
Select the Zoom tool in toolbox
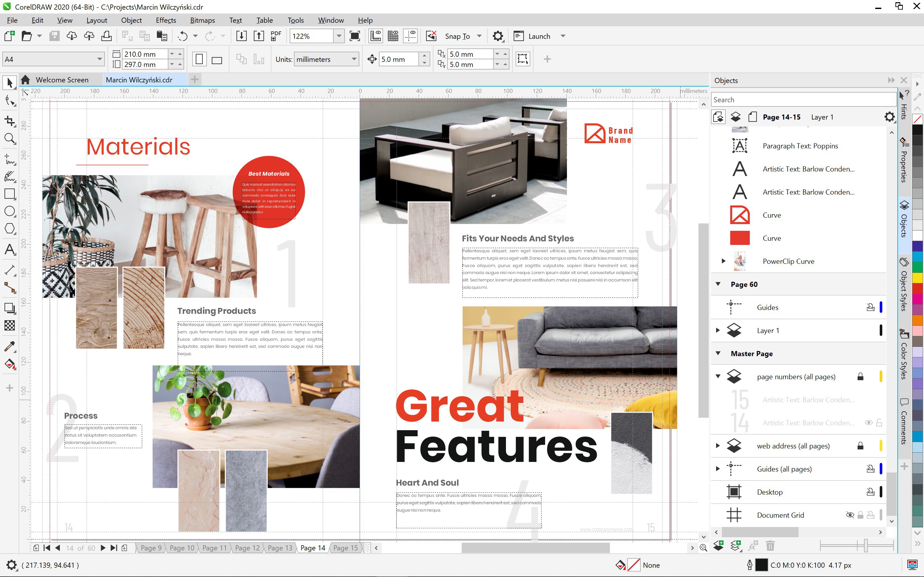click(10, 138)
